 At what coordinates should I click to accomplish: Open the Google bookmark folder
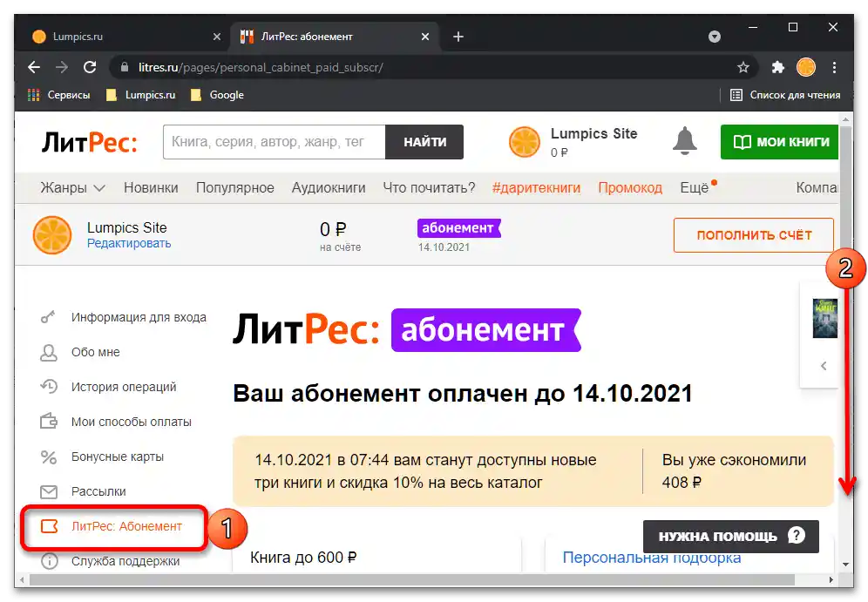coord(218,95)
